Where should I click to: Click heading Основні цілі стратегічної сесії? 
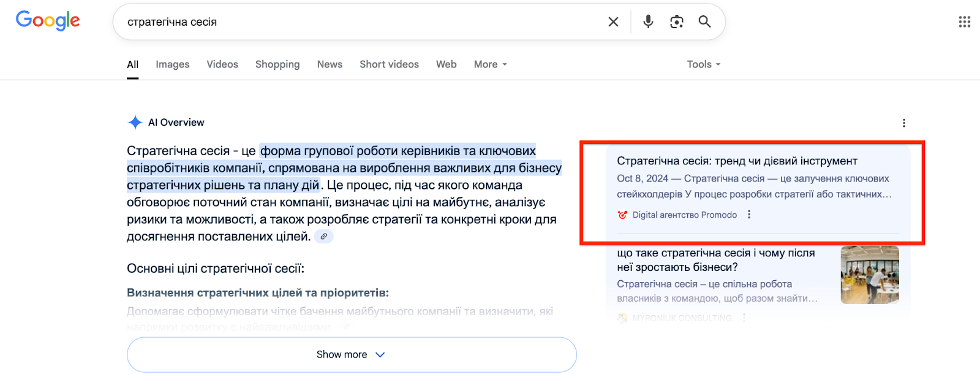pos(216,269)
